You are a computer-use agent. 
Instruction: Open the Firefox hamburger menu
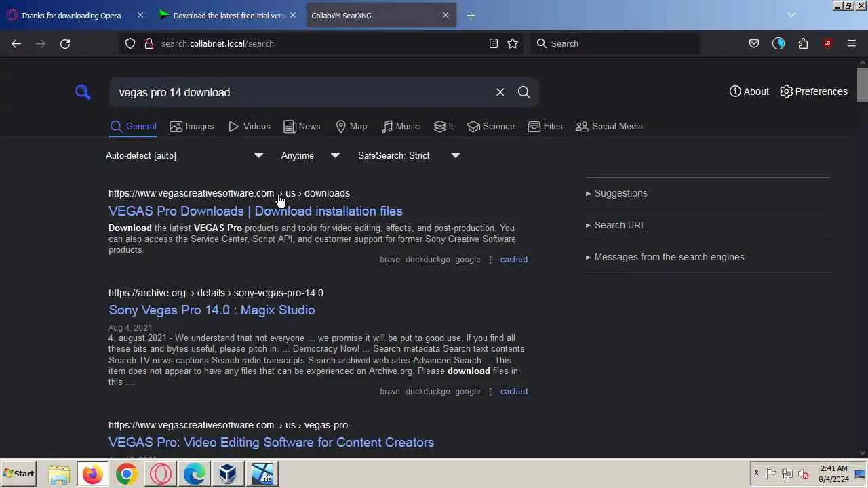[x=852, y=43]
